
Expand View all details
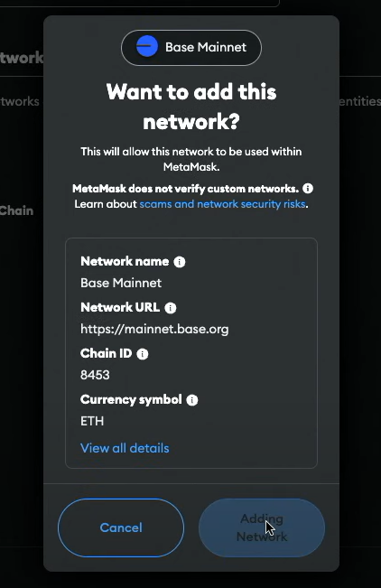125,448
